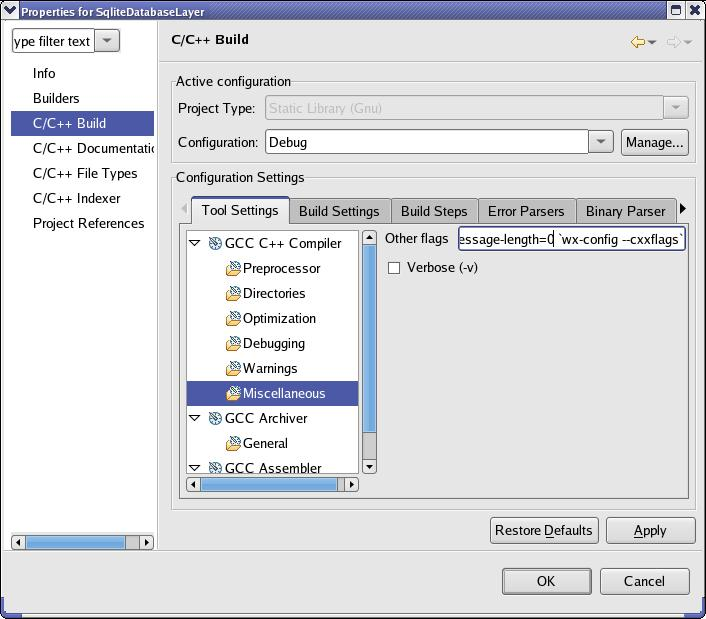Click the Debugging folder icon
The image size is (706, 619).
(x=233, y=343)
